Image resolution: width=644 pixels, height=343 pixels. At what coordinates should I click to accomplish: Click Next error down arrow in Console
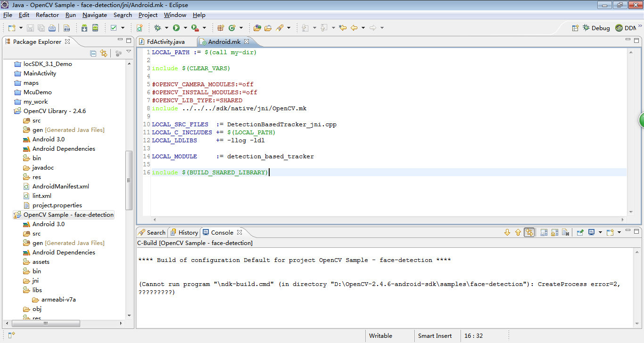(507, 232)
